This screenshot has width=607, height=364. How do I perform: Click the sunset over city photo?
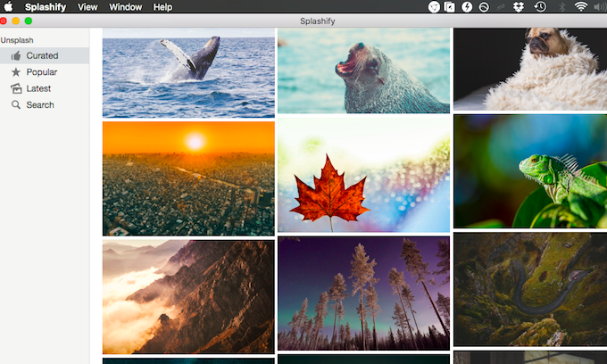pyautogui.click(x=188, y=178)
